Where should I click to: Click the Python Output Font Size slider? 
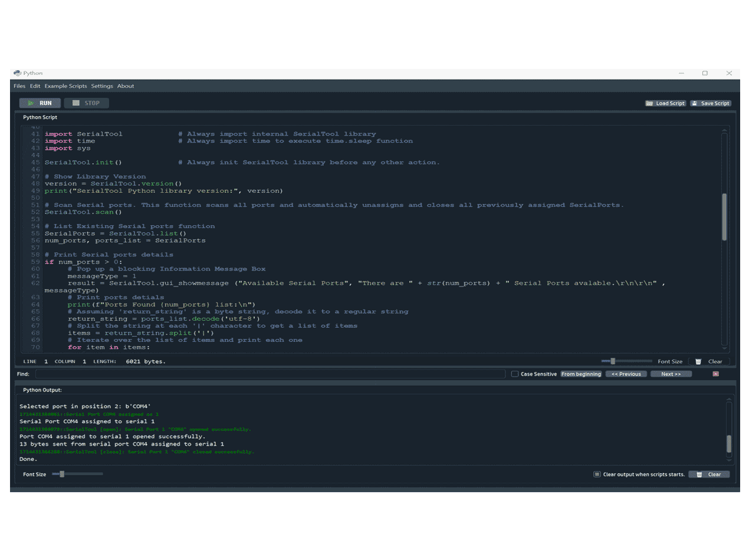pyautogui.click(x=77, y=474)
